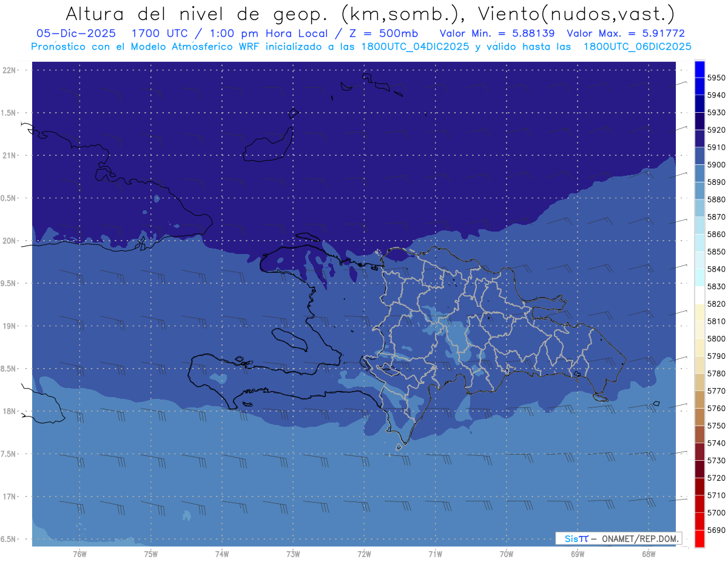Click the valid-until time '1800UTC_06DIC2025'
Image resolution: width=728 pixels, height=562 pixels.
pyautogui.click(x=637, y=47)
